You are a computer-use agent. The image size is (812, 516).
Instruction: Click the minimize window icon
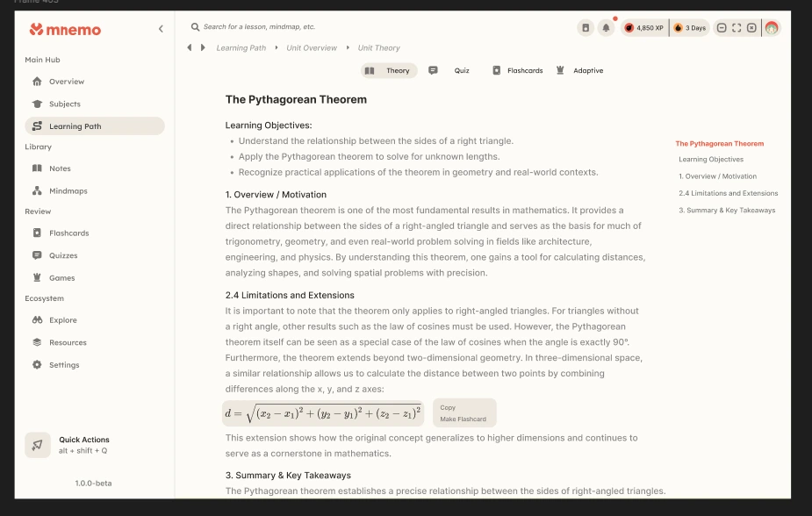pos(722,28)
